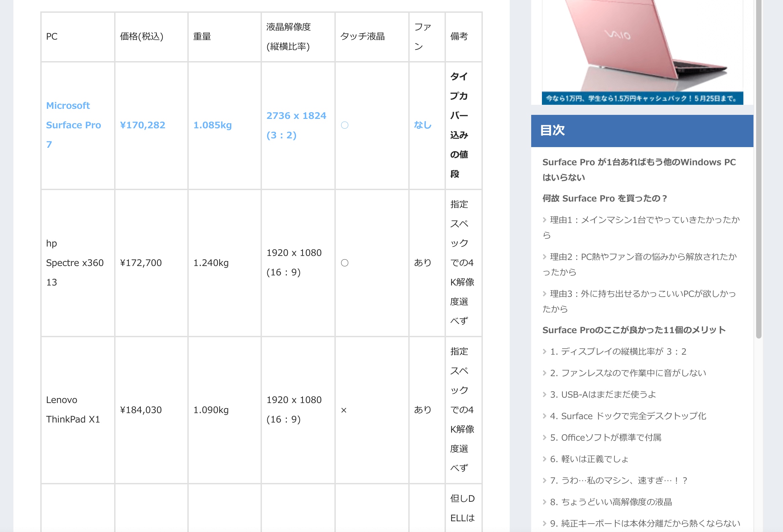Click the chevron beside '理由3：外に持ち出せる'
The height and width of the screenshot is (532, 783).
(x=545, y=294)
